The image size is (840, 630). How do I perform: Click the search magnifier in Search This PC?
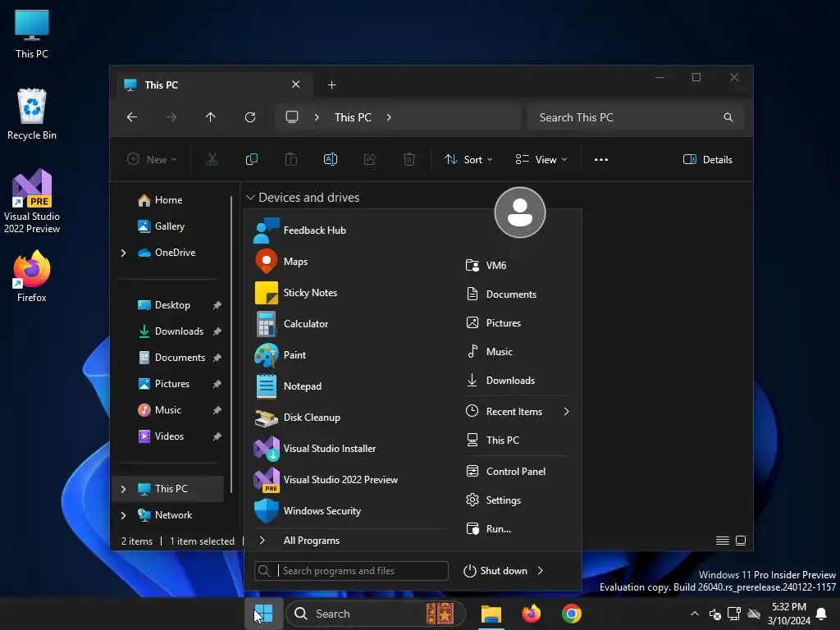[x=728, y=117]
